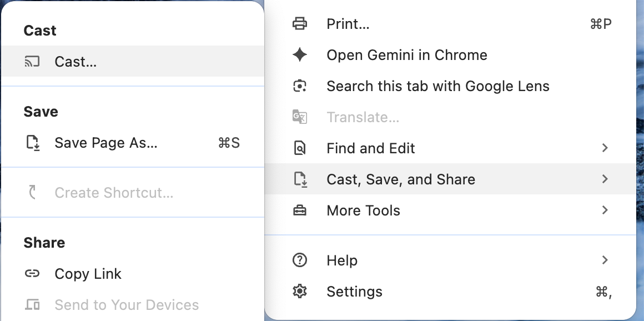644x321 pixels.
Task: Click the Translate icon
Action: [299, 117]
